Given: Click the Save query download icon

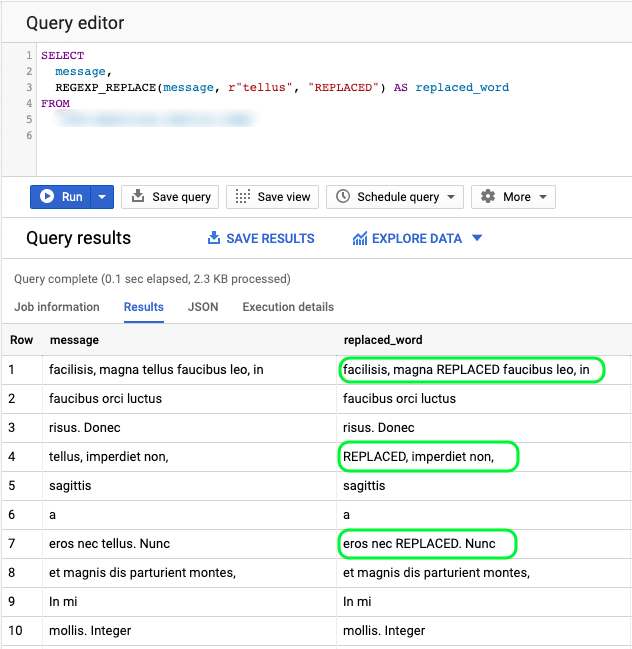Looking at the screenshot, I should pyautogui.click(x=138, y=197).
